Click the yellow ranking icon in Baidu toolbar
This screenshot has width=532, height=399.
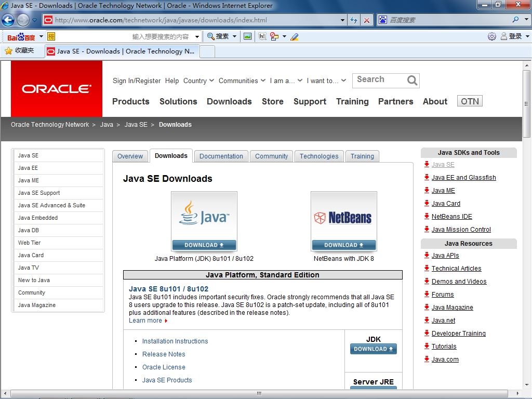tap(51, 36)
